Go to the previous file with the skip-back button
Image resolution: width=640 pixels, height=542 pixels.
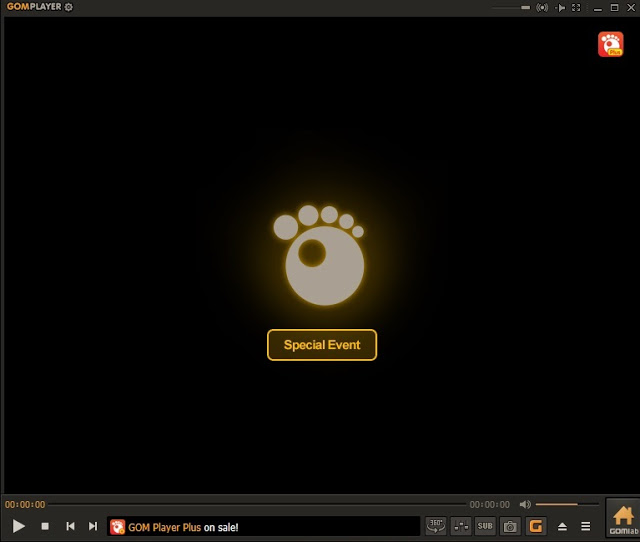70,526
